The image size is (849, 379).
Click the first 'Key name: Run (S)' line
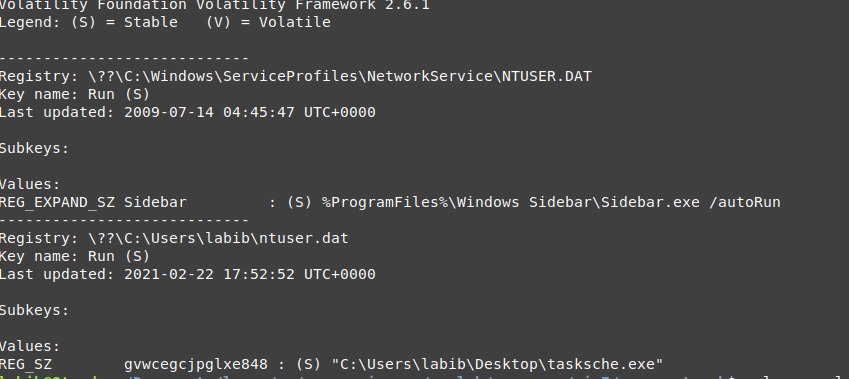pos(75,94)
